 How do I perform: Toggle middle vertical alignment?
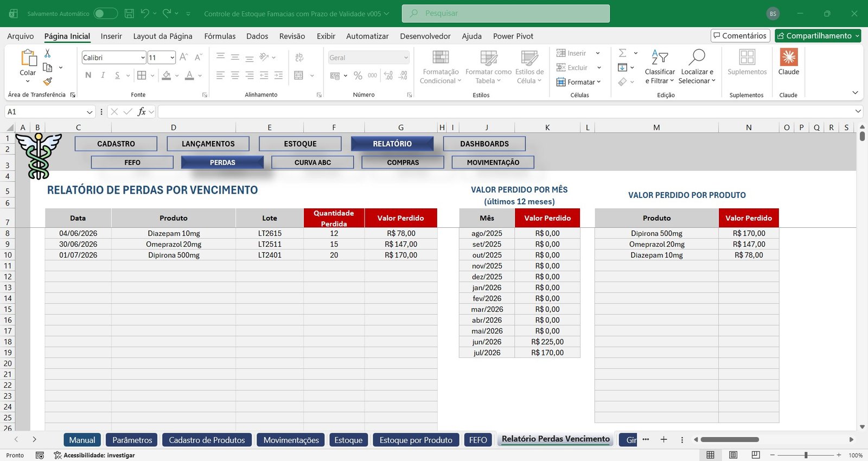[x=235, y=57]
